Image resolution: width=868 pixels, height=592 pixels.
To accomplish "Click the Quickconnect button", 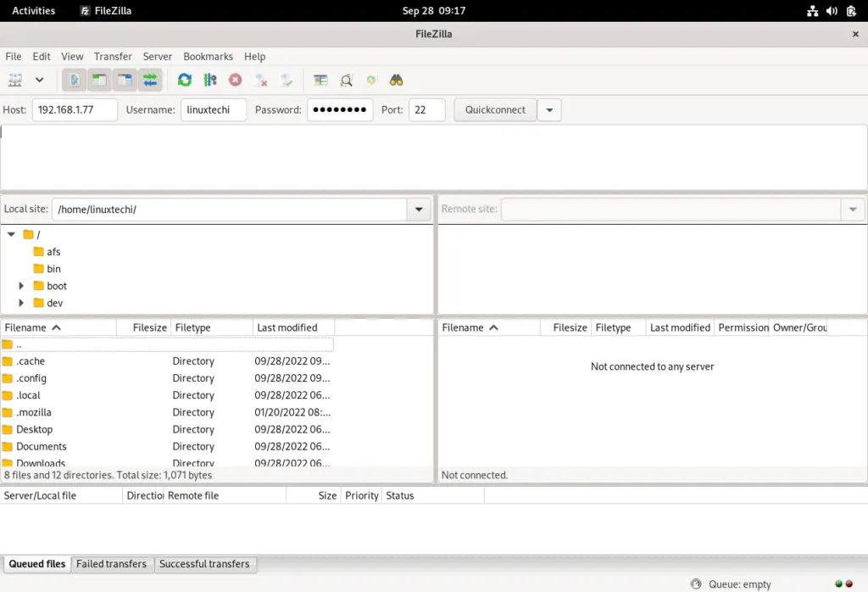I will [x=495, y=109].
